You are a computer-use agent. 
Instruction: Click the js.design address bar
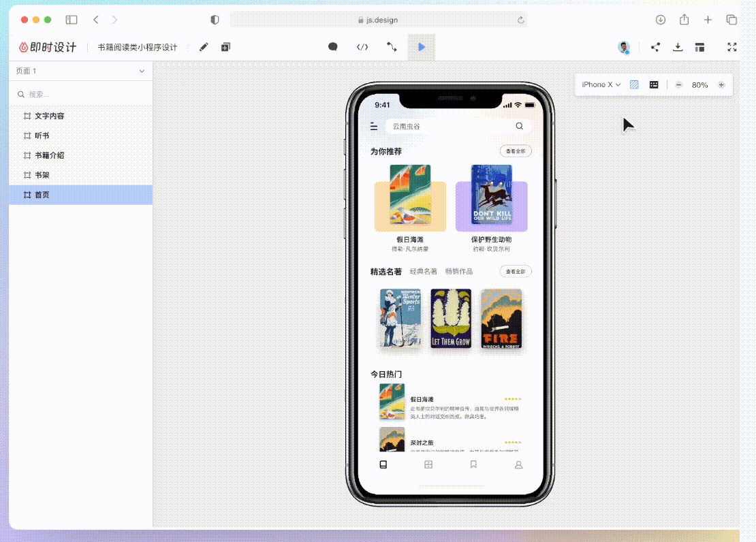point(378,20)
